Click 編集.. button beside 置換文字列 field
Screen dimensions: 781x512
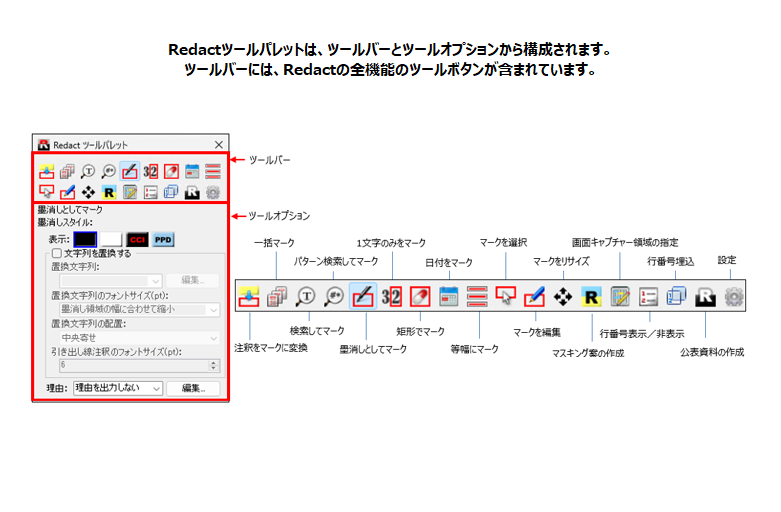click(193, 280)
